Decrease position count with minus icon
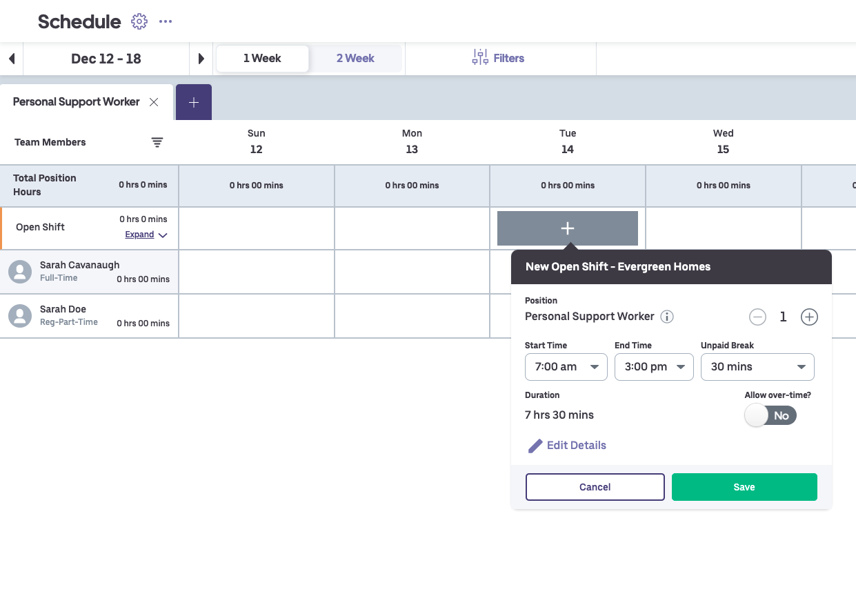 tap(757, 317)
